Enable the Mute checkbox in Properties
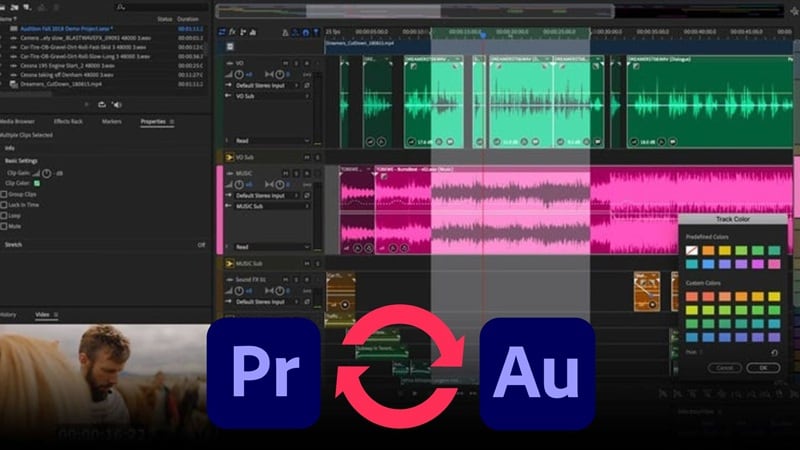Image resolution: width=800 pixels, height=450 pixels. (x=4, y=227)
